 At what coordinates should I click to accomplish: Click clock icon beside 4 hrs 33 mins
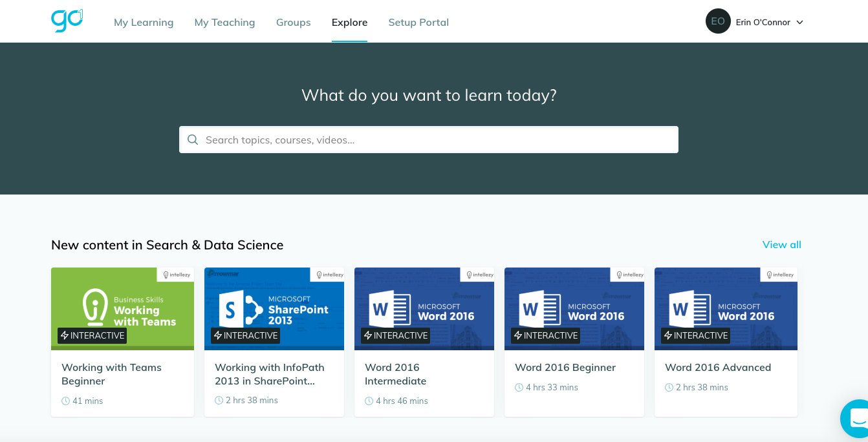point(519,388)
